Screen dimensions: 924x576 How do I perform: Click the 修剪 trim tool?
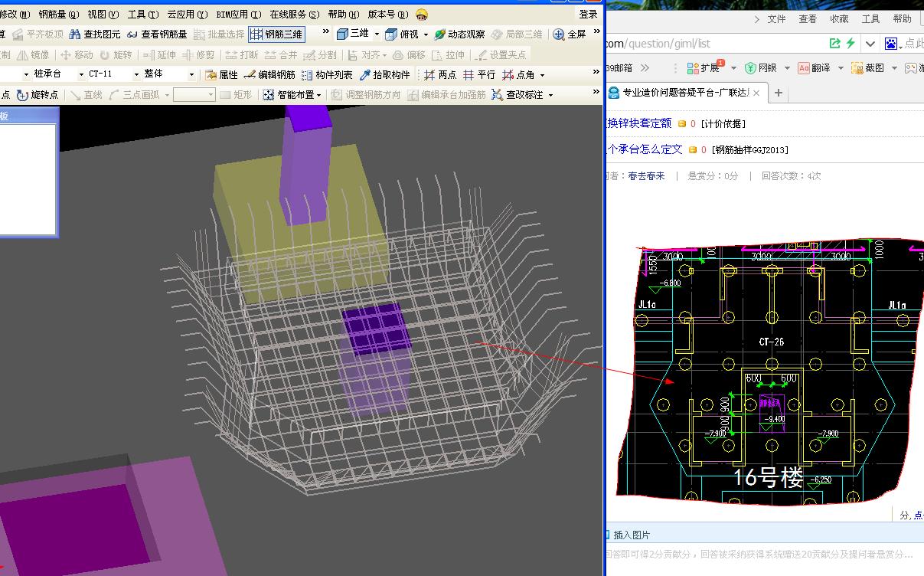click(x=198, y=54)
